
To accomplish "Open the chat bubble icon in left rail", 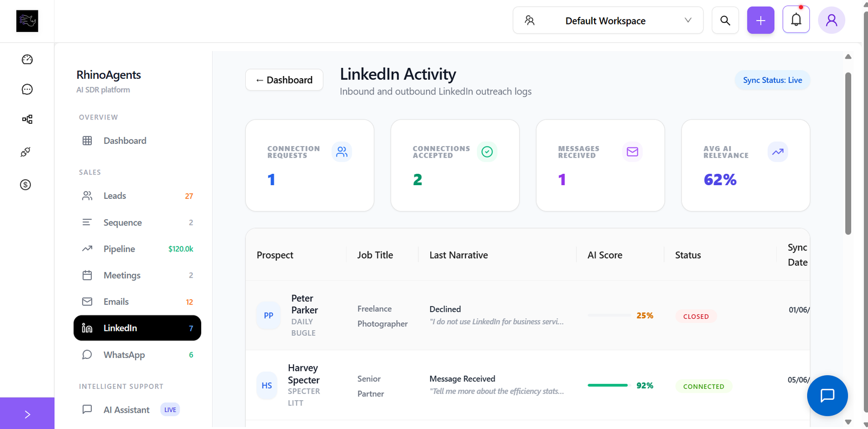I will tap(27, 90).
